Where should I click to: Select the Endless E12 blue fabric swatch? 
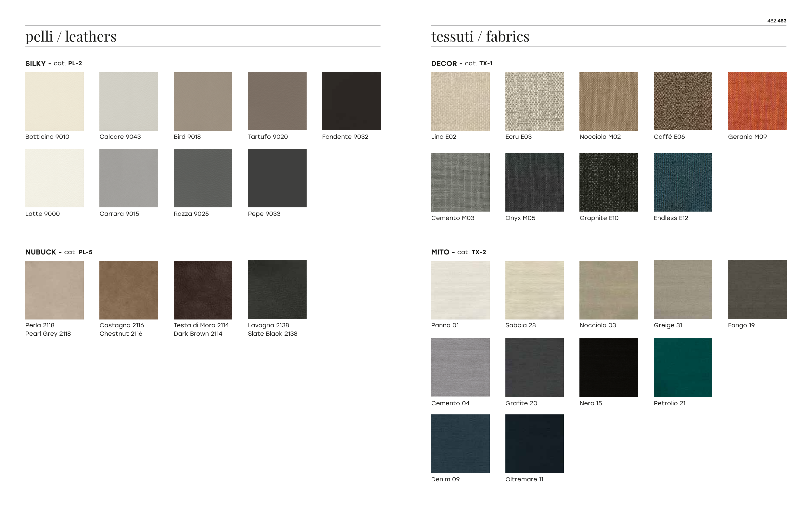(x=682, y=182)
